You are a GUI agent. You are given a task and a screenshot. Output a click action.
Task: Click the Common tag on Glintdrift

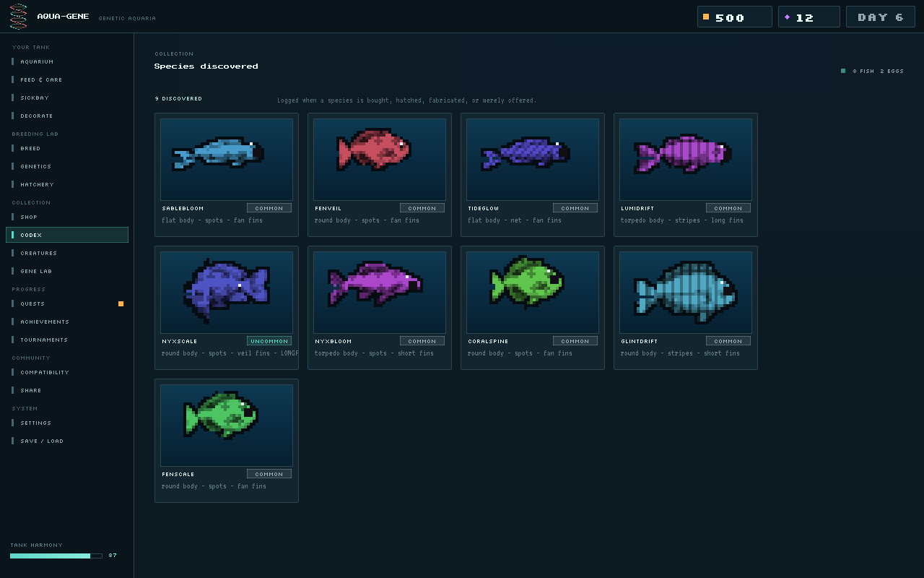(x=728, y=341)
